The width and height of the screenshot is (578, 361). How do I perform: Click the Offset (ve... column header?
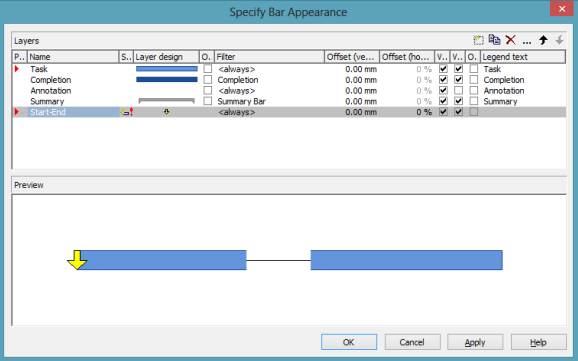coord(352,57)
